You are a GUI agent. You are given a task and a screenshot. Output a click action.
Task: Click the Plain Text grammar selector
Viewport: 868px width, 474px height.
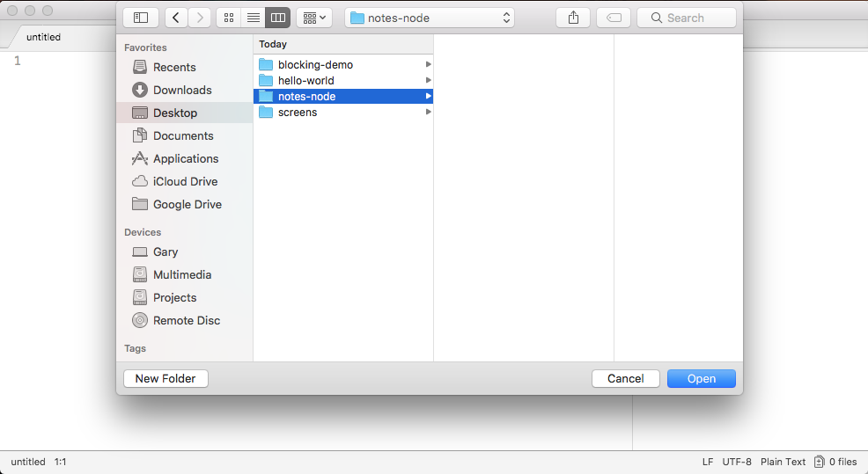pos(783,462)
